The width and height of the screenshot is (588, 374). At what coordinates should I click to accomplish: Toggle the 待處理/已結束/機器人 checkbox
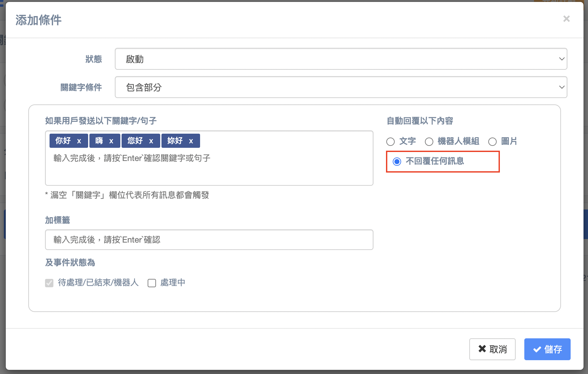coord(49,283)
